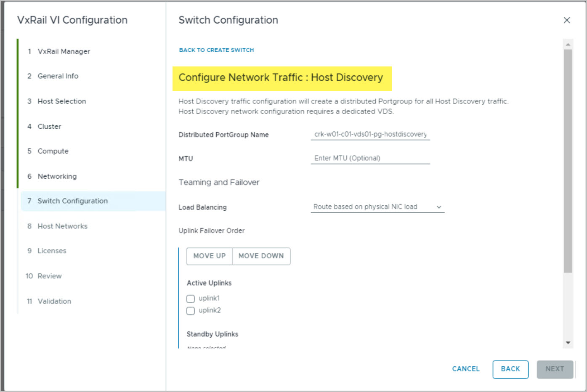This screenshot has width=587, height=392.
Task: Close the Switch Configuration dialog
Action: click(x=566, y=20)
